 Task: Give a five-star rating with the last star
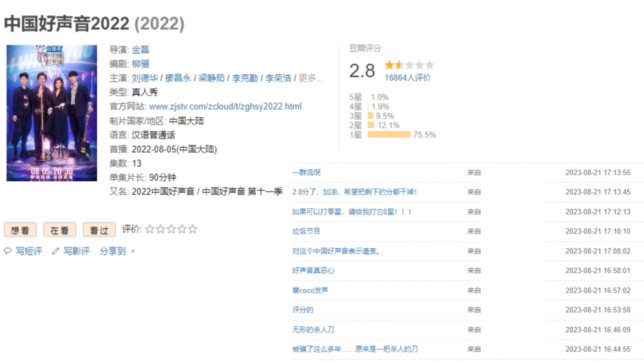click(193, 229)
